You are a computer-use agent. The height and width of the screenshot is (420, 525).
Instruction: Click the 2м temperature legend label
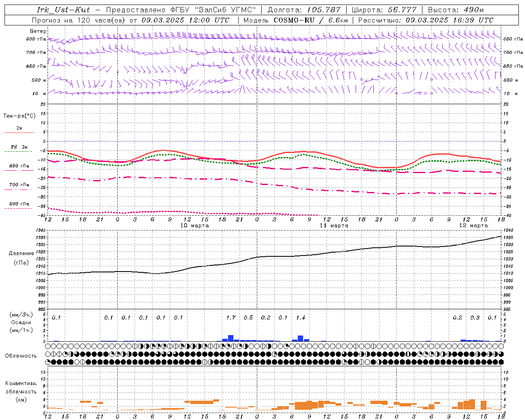tap(19, 128)
